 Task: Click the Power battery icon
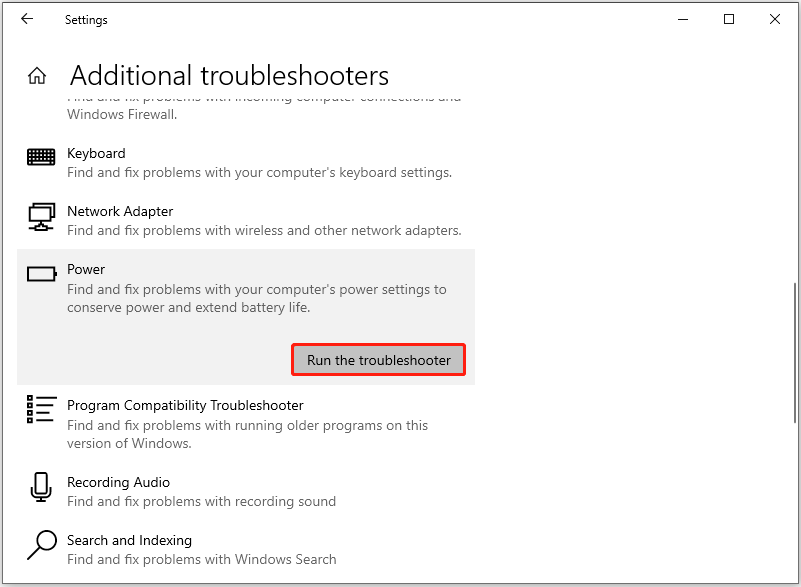click(x=41, y=273)
